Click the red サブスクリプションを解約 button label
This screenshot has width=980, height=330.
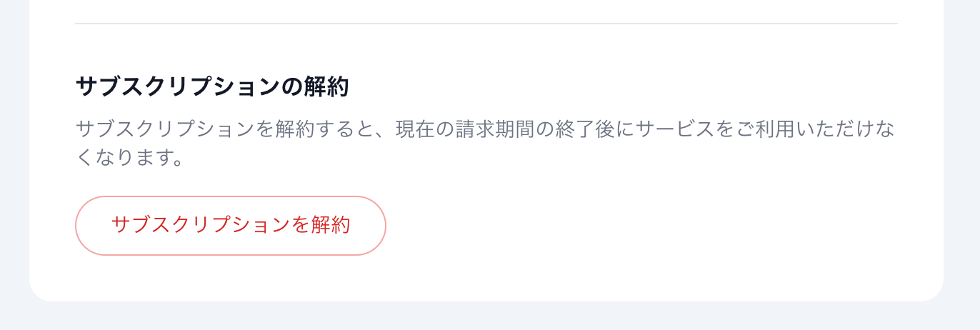(230, 226)
